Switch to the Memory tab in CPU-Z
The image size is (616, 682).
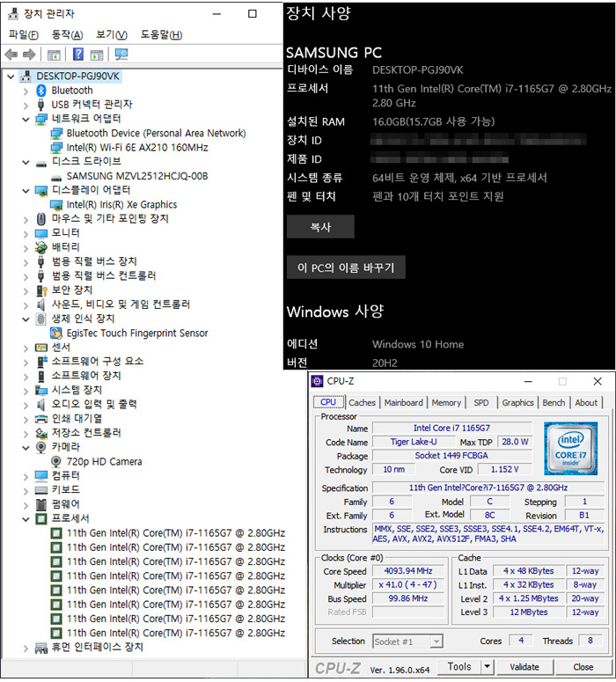point(446,403)
